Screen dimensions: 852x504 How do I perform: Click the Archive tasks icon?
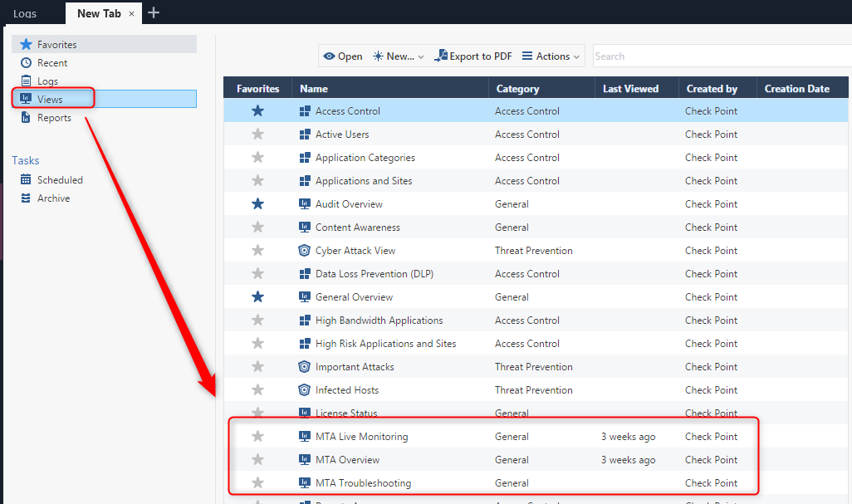tap(26, 198)
